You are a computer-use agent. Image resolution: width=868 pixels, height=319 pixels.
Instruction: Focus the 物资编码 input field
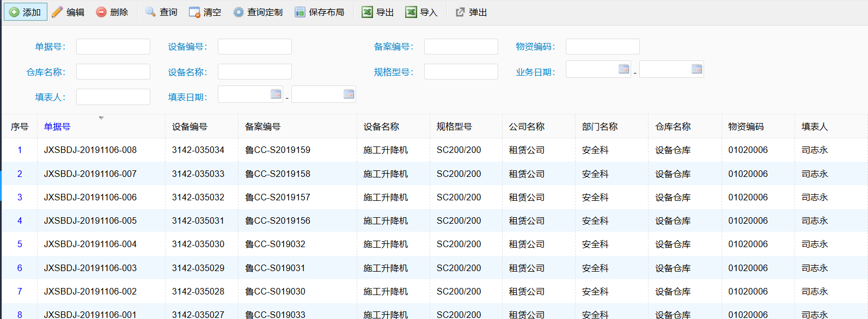pos(603,46)
